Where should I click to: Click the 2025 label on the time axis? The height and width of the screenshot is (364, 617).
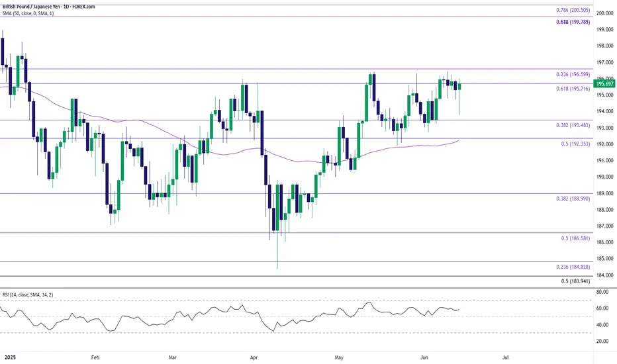click(x=9, y=357)
